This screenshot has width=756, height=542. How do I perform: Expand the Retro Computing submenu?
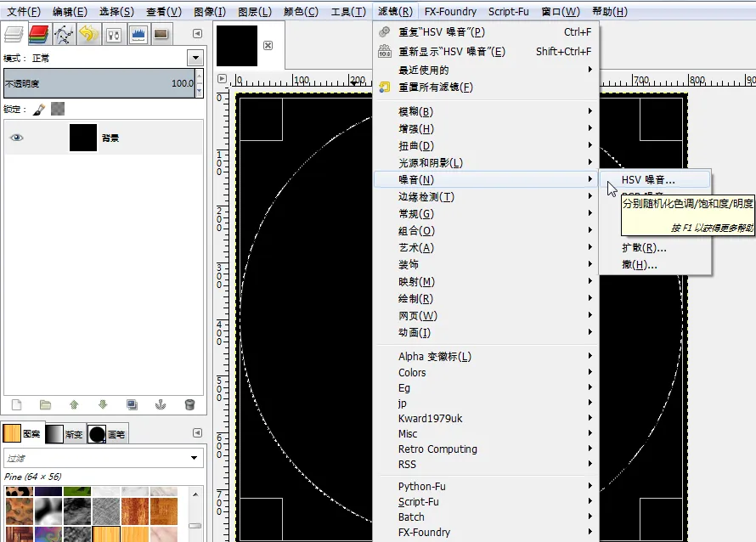[x=486, y=449]
